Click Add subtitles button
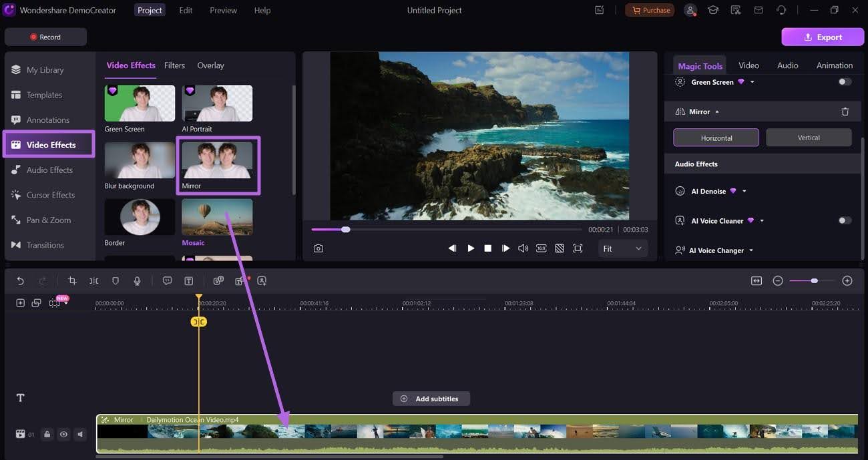The height and width of the screenshot is (460, 868). (431, 399)
